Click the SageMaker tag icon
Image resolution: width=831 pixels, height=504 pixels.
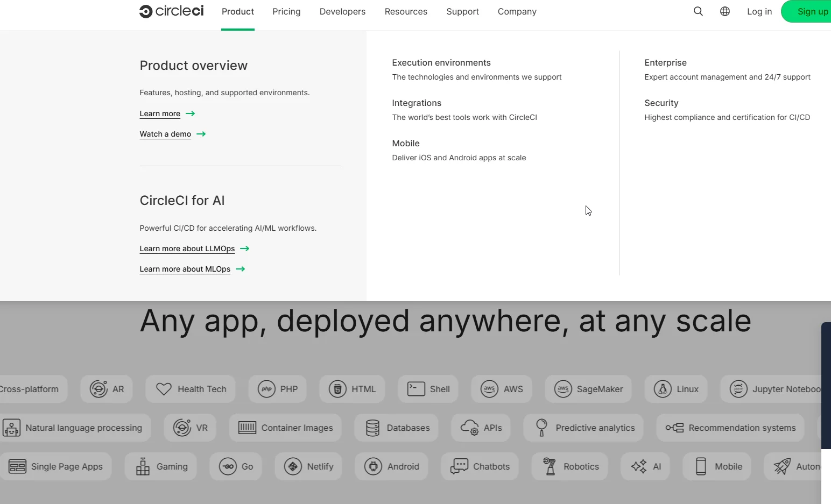click(x=563, y=389)
